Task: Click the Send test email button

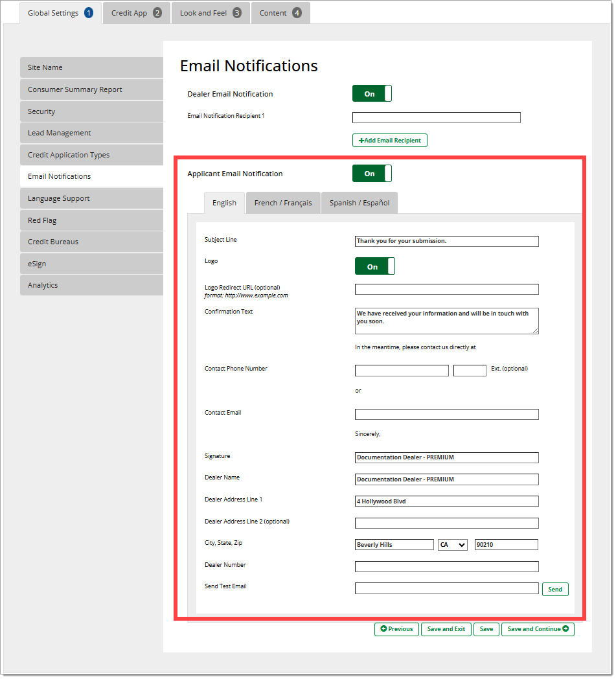Action: click(x=555, y=590)
